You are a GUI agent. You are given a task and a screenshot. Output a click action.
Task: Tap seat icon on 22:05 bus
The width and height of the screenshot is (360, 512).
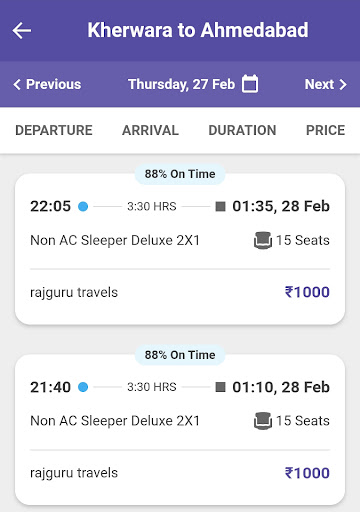pyautogui.click(x=263, y=240)
